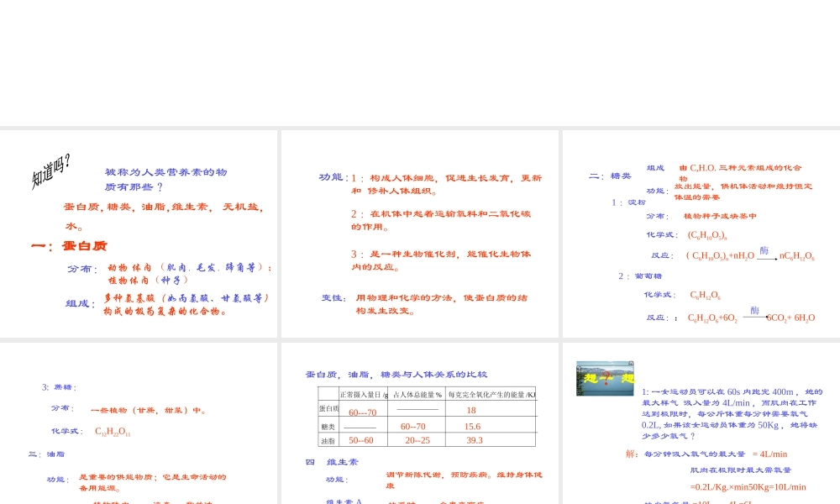The height and width of the screenshot is (504, 840).
Task: Click the heading 四 维生素
Action: point(332,462)
